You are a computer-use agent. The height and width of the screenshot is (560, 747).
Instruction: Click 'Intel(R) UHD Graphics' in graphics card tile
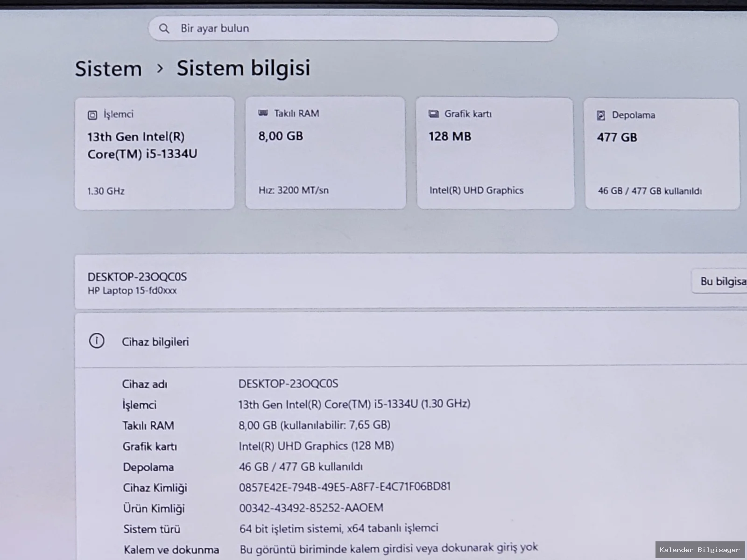pos(476,190)
